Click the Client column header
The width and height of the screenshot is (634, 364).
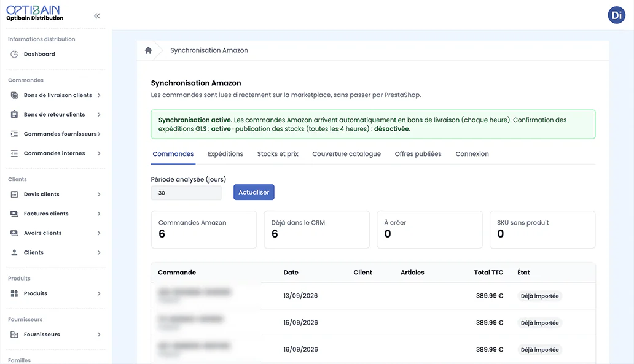click(362, 273)
